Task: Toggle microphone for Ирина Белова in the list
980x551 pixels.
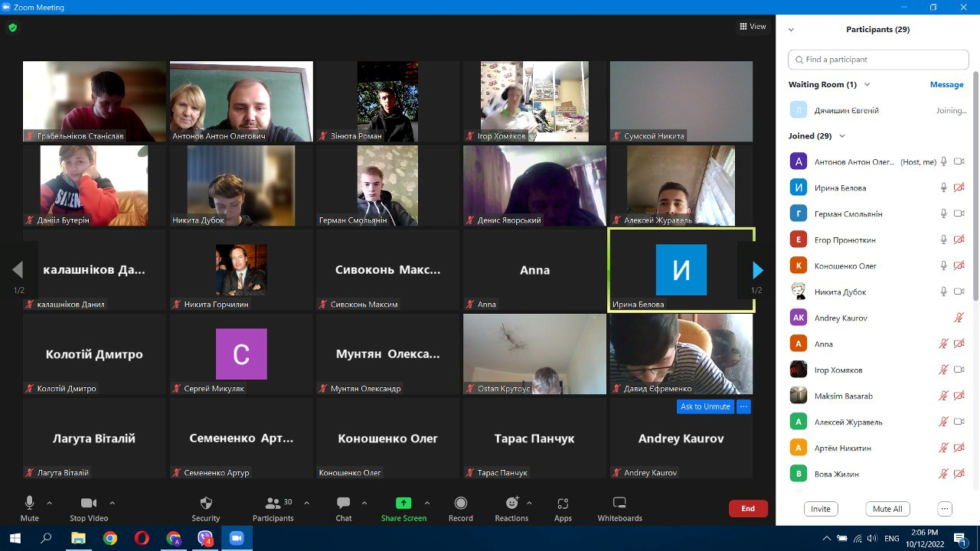Action: (x=944, y=187)
